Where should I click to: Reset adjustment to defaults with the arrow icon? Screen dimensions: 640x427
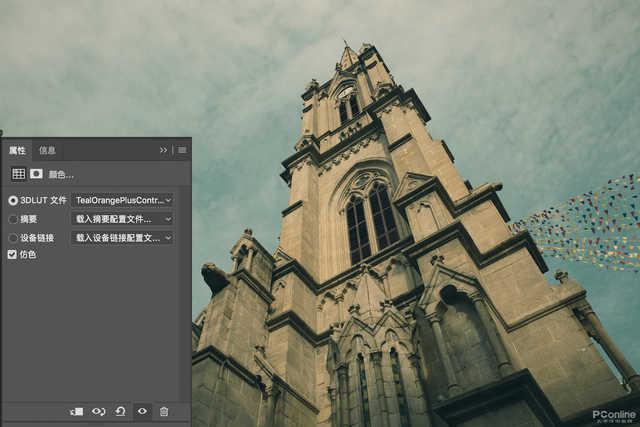(x=120, y=411)
